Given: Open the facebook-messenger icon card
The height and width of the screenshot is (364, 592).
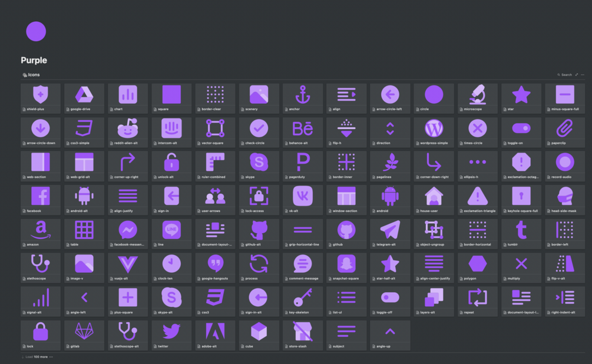Looking at the screenshot, I should (128, 233).
